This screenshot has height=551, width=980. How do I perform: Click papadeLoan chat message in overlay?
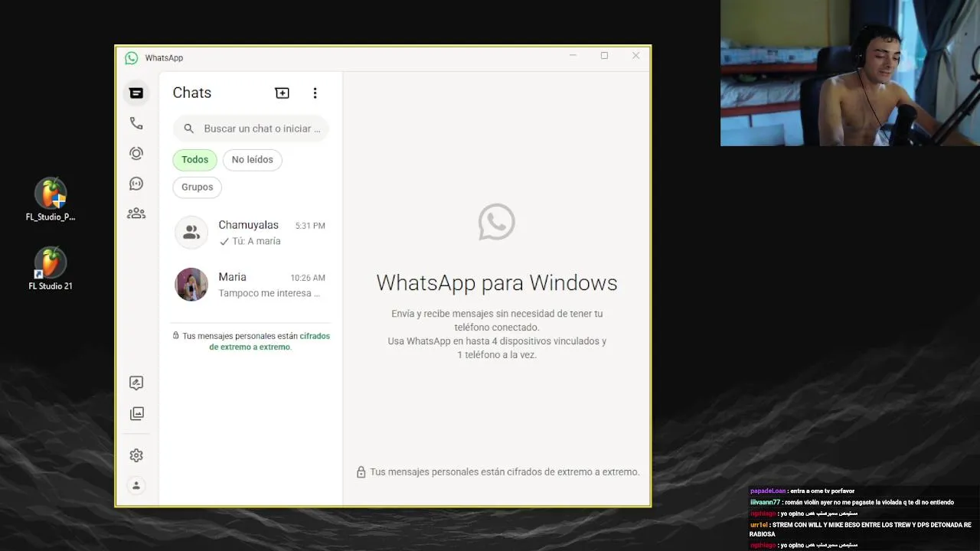pyautogui.click(x=802, y=491)
